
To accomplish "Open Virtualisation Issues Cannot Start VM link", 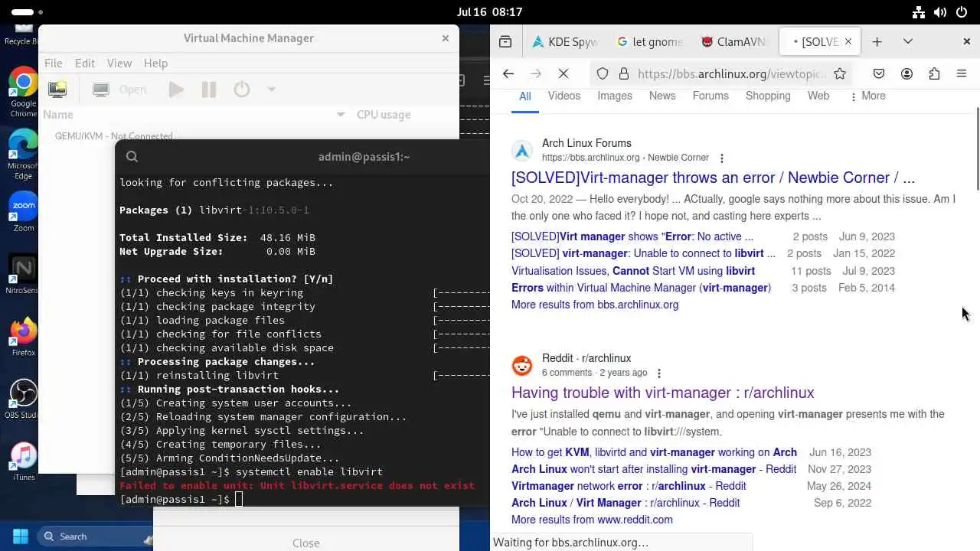I will click(x=633, y=271).
